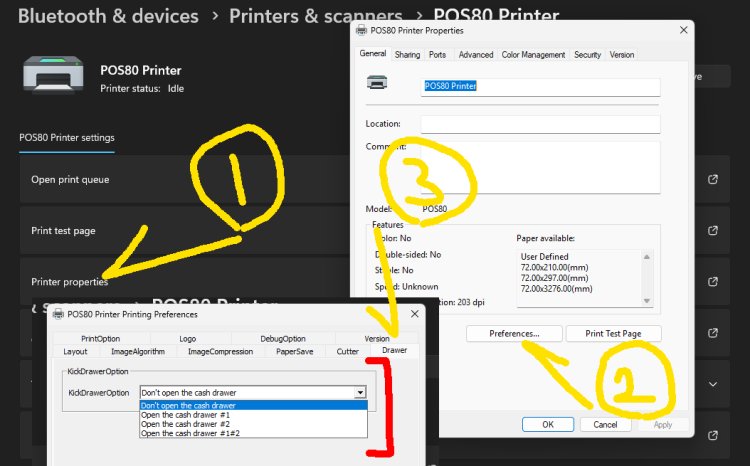
Task: Select 72.00x210.00(mm) paper size
Action: click(554, 267)
